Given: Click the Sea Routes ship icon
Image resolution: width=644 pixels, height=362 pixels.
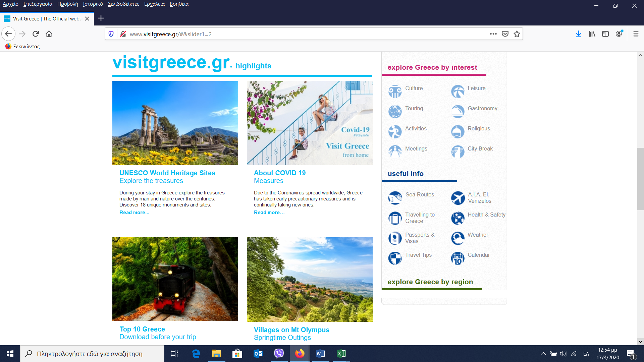Looking at the screenshot, I should click(395, 198).
